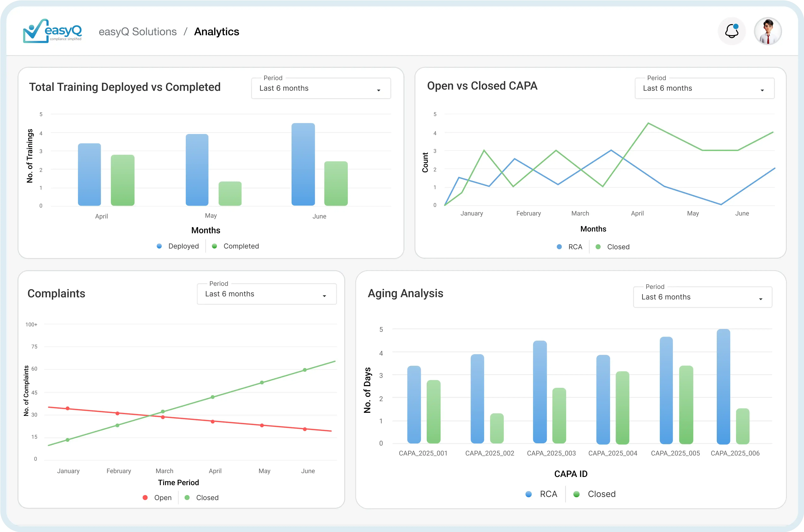Click the "Time Period" axis title
804x532 pixels.
178,482
